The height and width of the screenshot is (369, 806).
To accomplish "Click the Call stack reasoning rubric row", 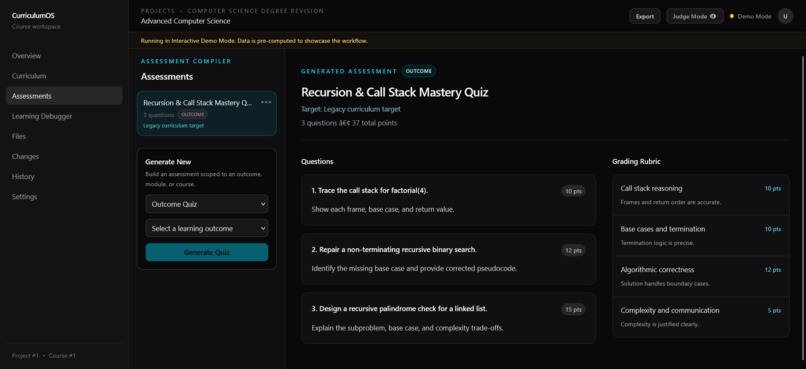I will click(x=701, y=195).
